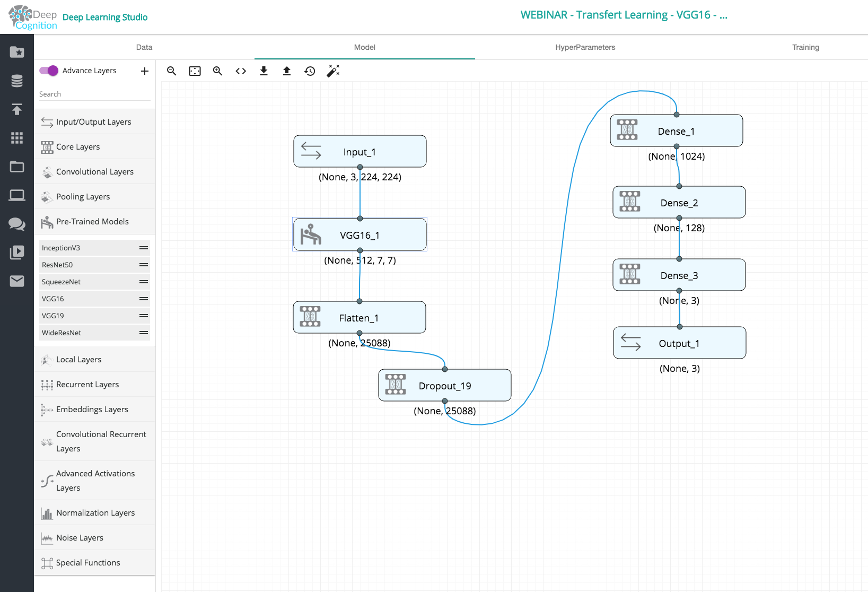Image resolution: width=868 pixels, height=592 pixels.
Task: Click the WEBINAR Transfert Learning project title
Action: pos(624,15)
